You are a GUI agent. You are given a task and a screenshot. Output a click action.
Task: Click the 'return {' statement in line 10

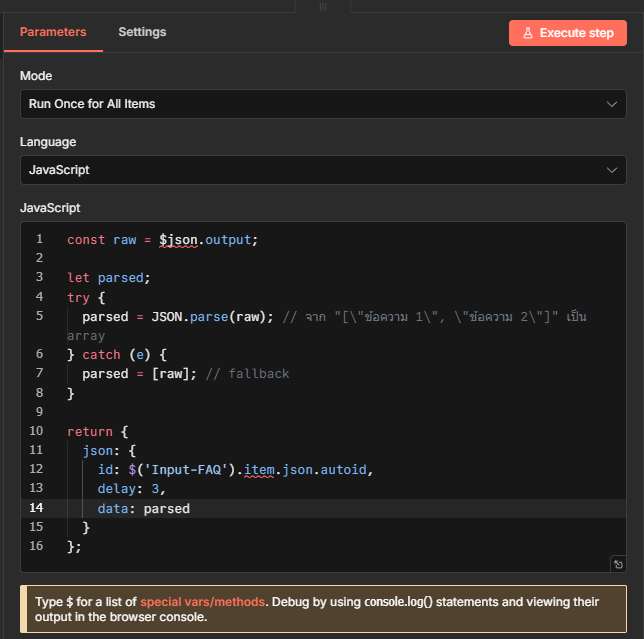click(x=98, y=432)
